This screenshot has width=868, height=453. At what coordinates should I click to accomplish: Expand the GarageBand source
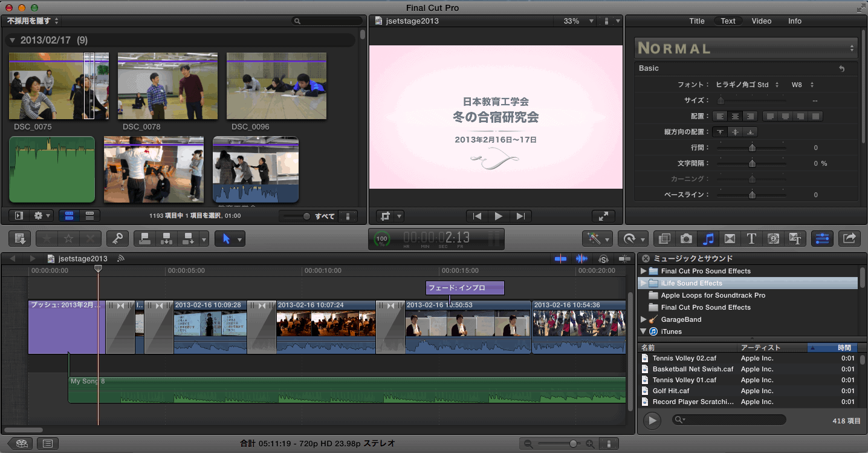[644, 319]
